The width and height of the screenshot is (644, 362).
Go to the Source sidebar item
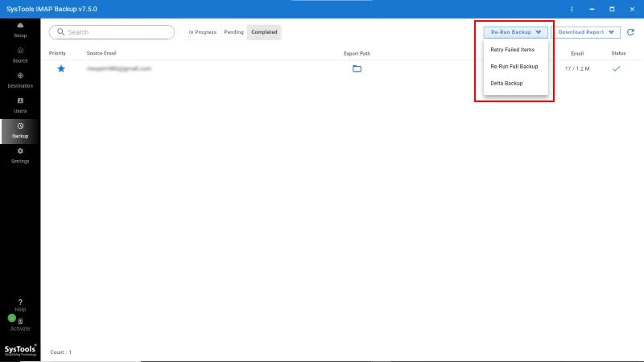coord(20,56)
